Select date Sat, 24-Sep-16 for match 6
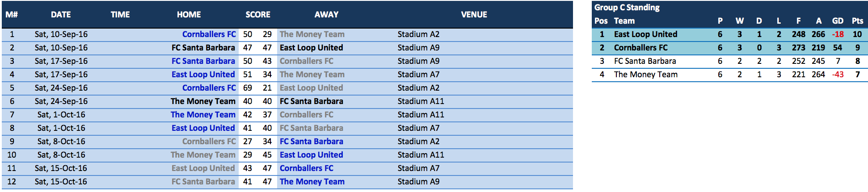Viewport: 868px width, 192px height. point(61,101)
